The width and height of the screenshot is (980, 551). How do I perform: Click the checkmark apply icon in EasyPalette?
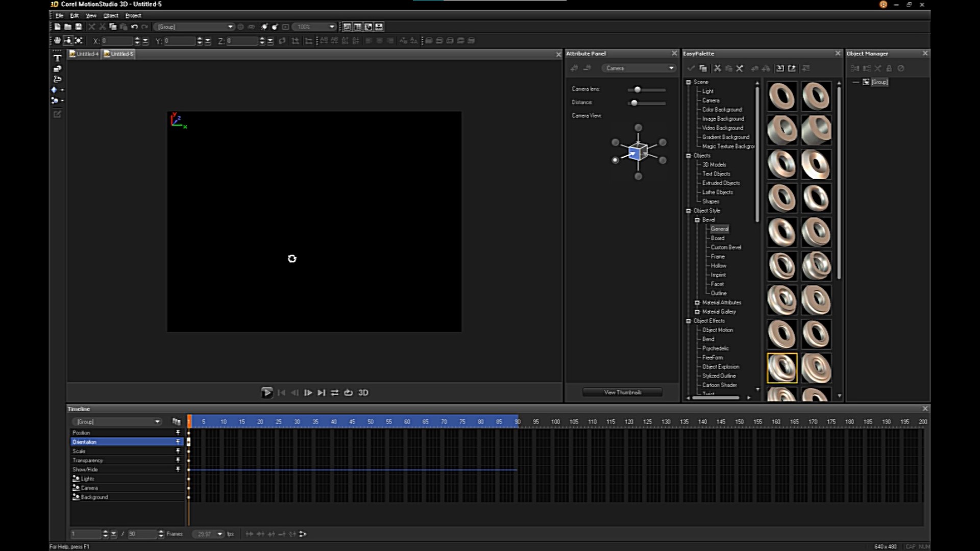[x=692, y=68]
